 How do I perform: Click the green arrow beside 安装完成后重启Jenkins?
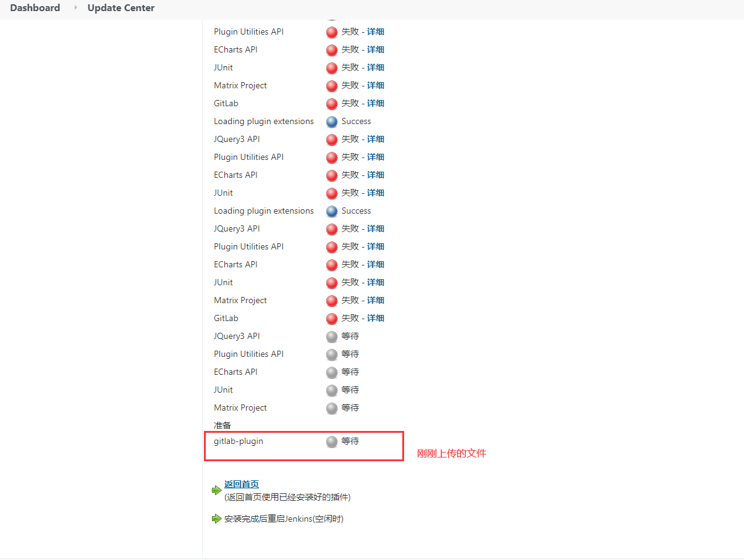(217, 519)
